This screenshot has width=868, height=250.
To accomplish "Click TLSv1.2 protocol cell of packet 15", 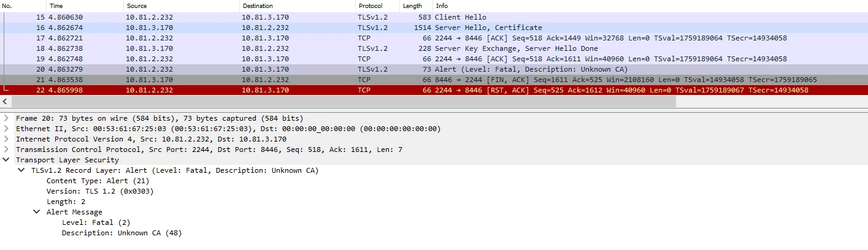I will [373, 17].
